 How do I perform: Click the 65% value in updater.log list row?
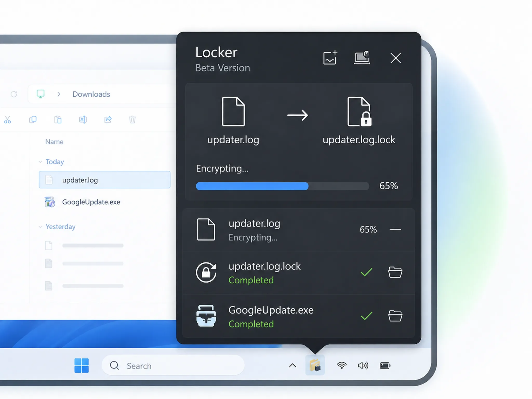pos(368,229)
